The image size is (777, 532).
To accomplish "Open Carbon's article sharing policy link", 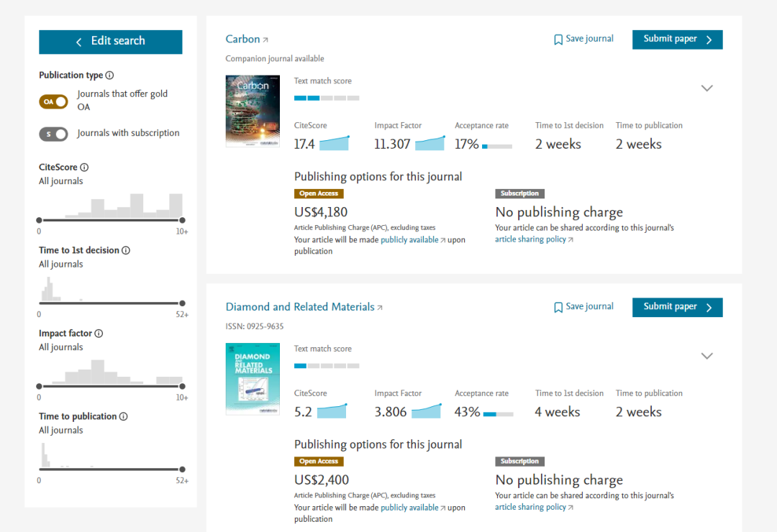I will tap(531, 239).
